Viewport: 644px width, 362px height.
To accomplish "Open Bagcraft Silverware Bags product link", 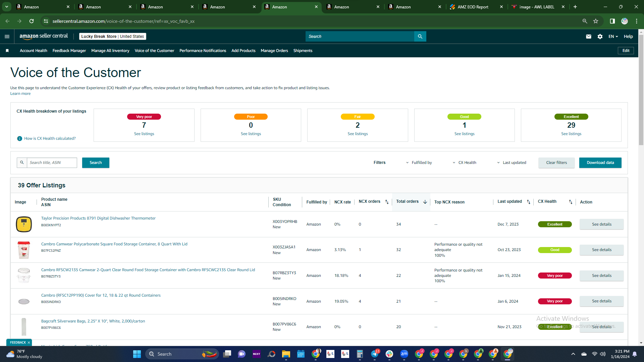I will click(93, 321).
